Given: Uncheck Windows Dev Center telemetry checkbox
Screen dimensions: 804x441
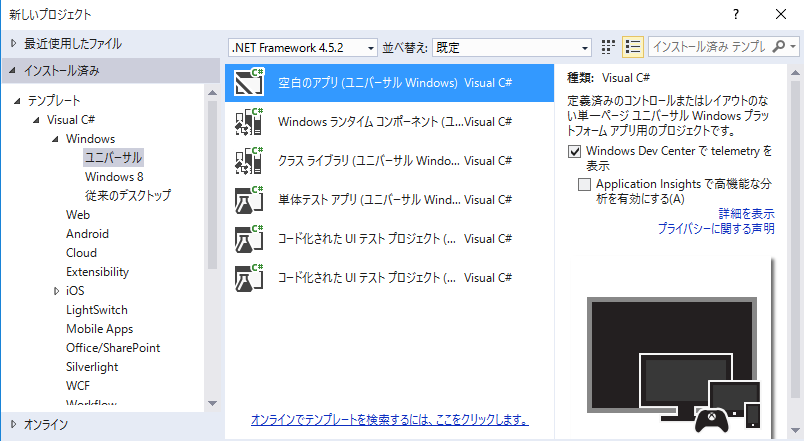Looking at the screenshot, I should [574, 152].
